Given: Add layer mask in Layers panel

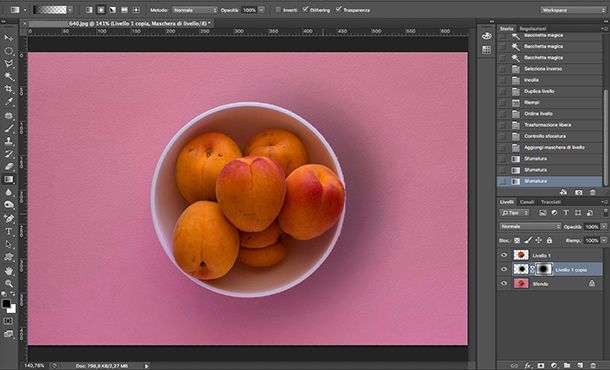Looking at the screenshot, I should coord(540,365).
